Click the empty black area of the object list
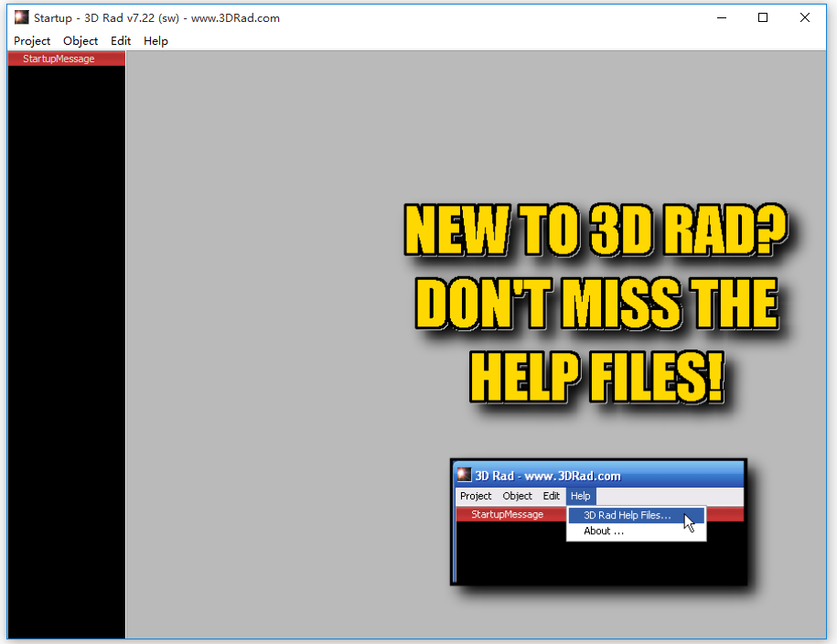This screenshot has height=644, width=837. [66, 348]
